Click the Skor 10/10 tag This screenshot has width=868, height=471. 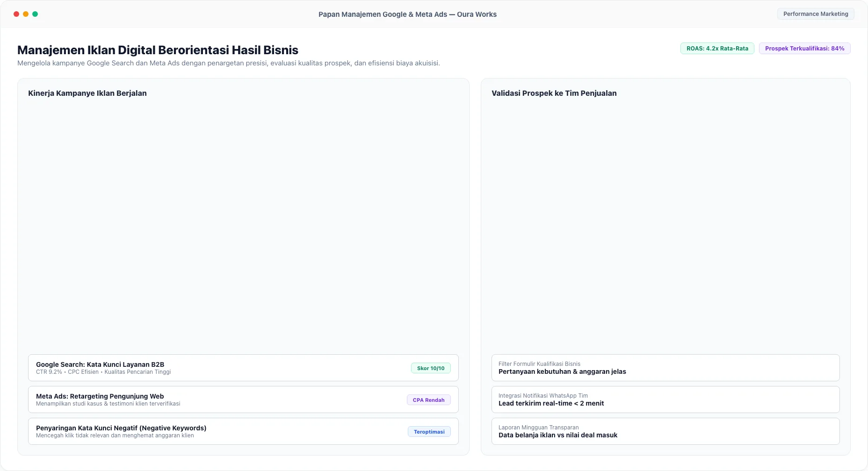click(x=431, y=368)
